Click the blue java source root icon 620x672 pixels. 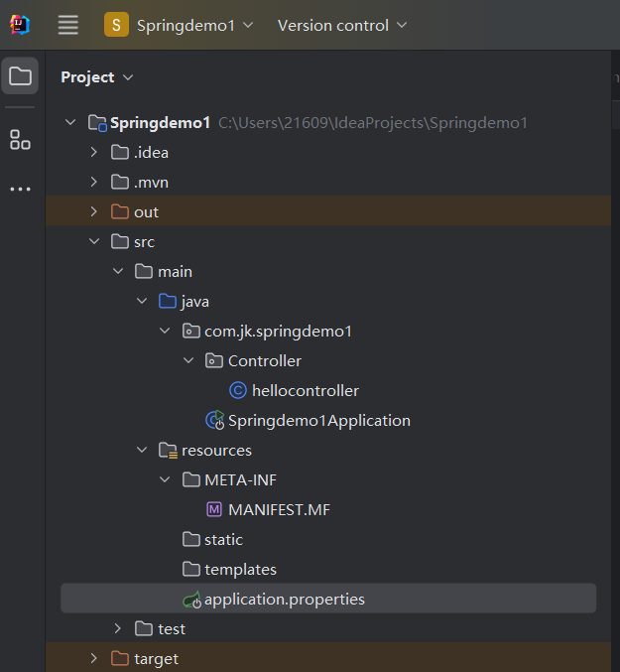(168, 301)
